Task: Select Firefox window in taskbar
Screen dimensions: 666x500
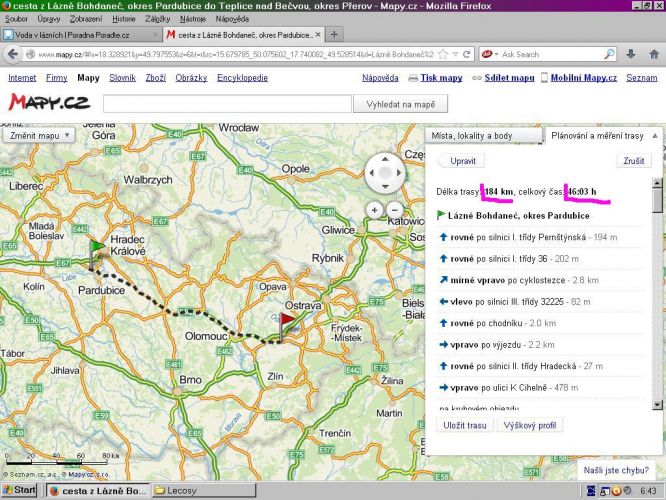Action: click(98, 490)
